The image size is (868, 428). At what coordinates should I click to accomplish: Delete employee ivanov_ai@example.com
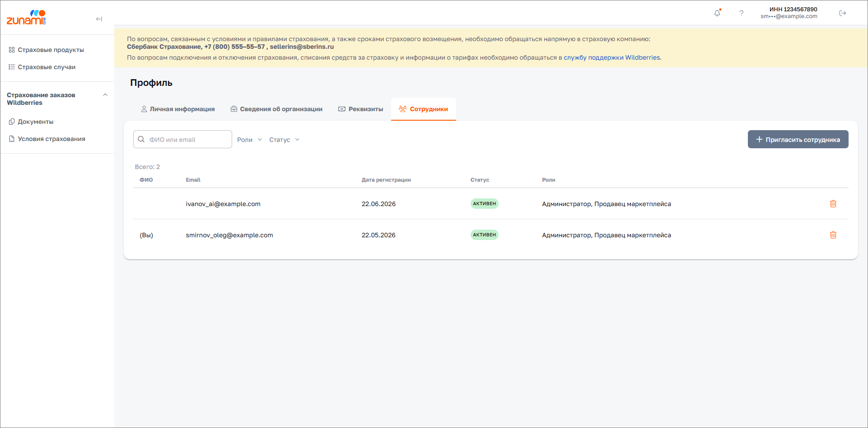tap(833, 204)
